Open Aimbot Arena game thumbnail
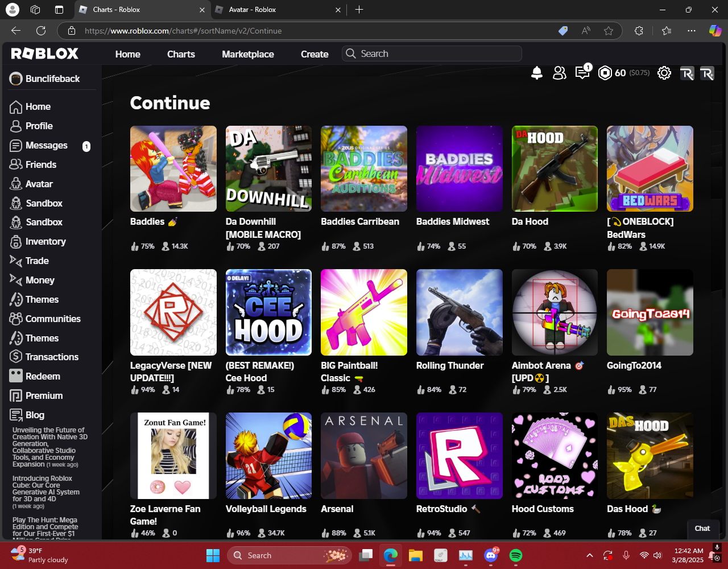728x569 pixels. click(x=555, y=312)
